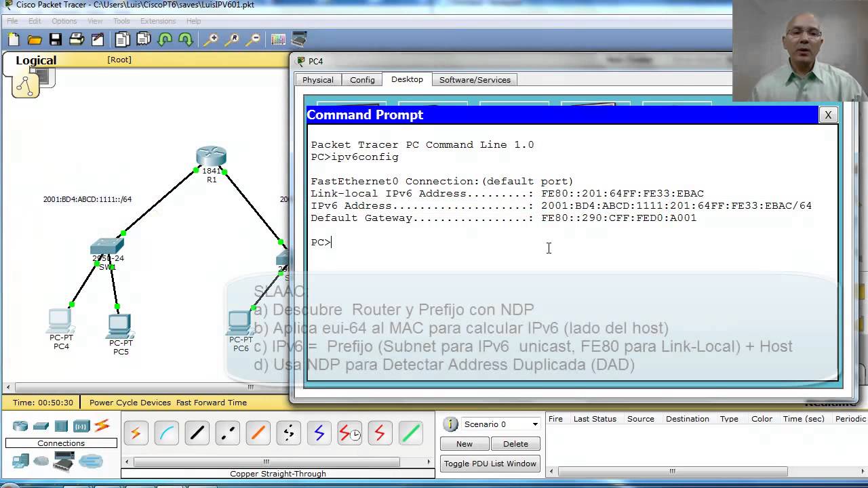868x488 pixels.
Task: Select the WAN Emulation cloud category icon
Action: click(x=42, y=462)
